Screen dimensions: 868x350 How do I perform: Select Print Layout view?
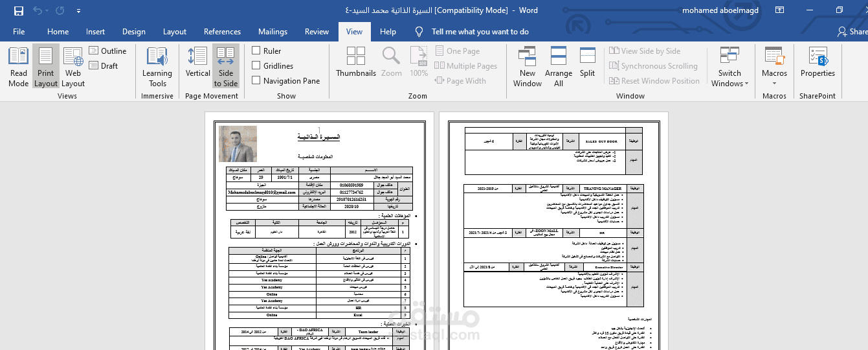coord(46,67)
